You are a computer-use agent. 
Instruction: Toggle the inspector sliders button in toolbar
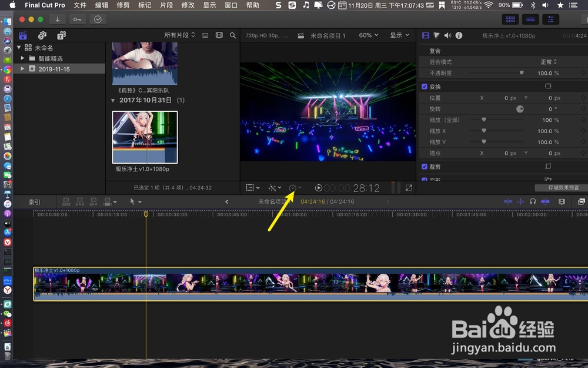(x=550, y=19)
